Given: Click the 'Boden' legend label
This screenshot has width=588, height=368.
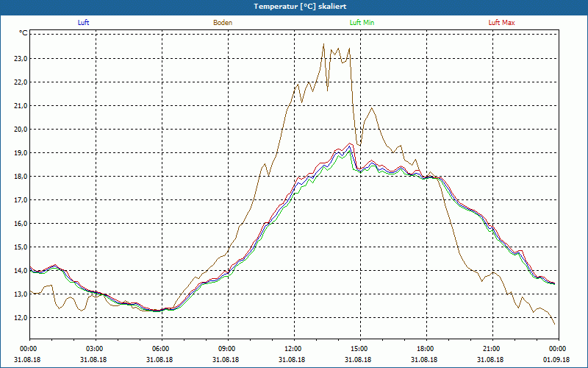Looking at the screenshot, I should click(x=223, y=23).
